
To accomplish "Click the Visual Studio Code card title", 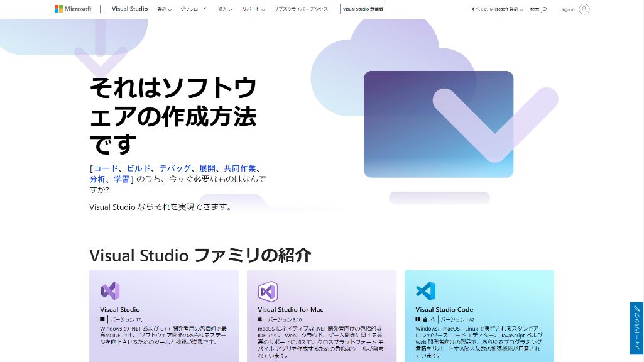I will click(x=444, y=309).
